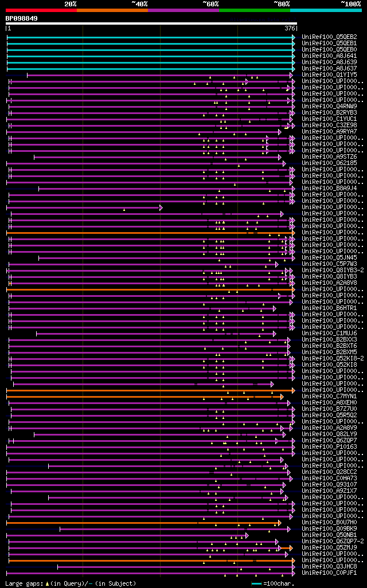
Task: Click the purple arrowhead ending the UniRef100_Q5QNB1 alignment
Action: (247, 535)
